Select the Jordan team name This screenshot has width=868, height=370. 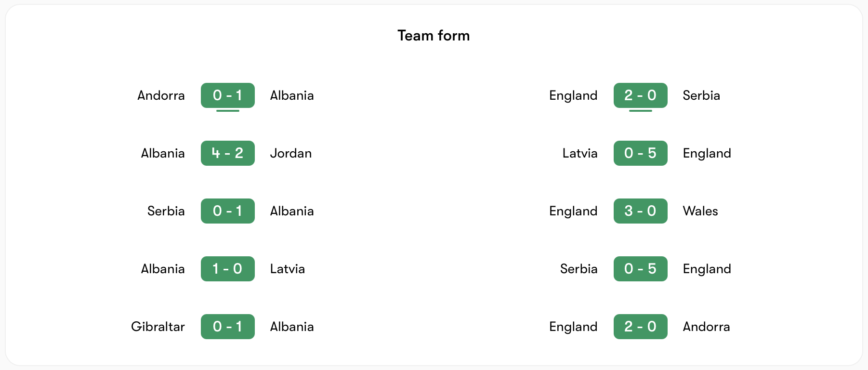(x=291, y=153)
